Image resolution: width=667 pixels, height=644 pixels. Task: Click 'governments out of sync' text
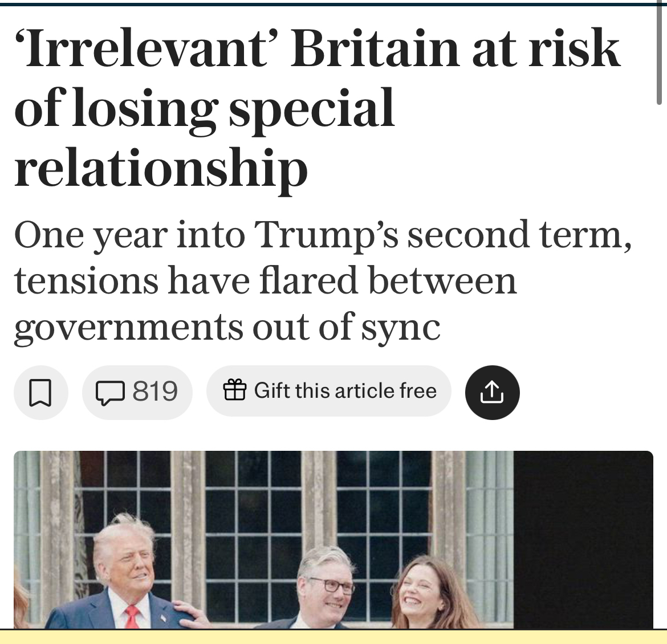point(227,327)
